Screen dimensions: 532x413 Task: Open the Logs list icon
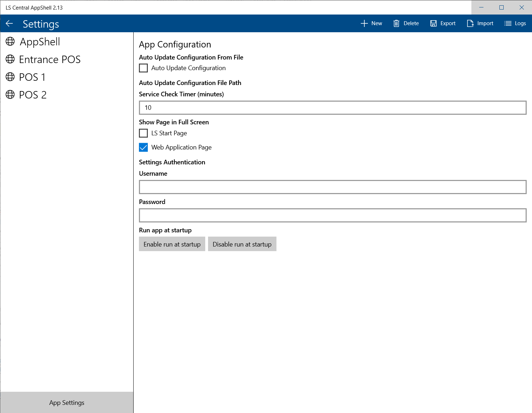(x=508, y=23)
